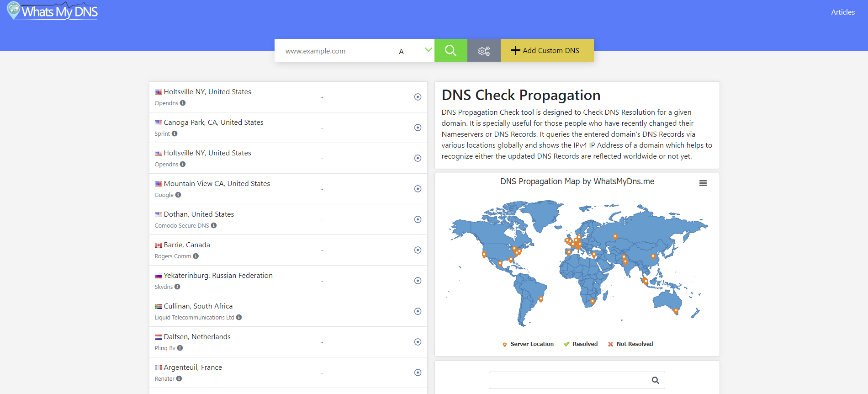Click the South Africa server marker on map

tap(593, 301)
